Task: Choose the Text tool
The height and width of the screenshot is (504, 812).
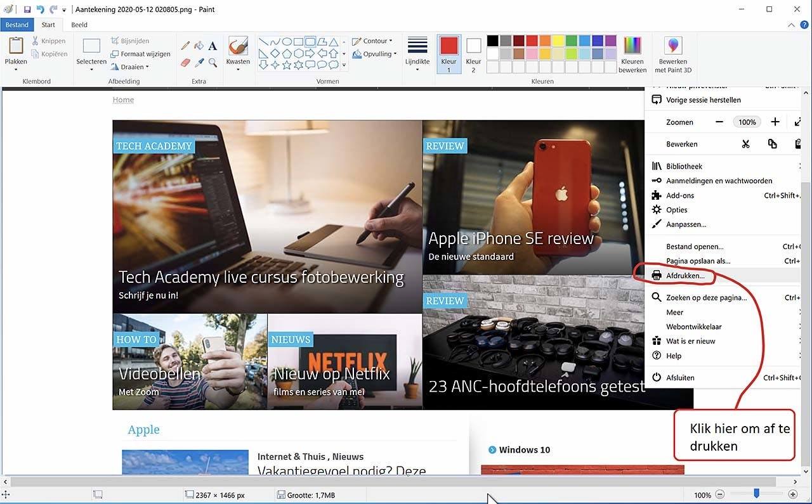Action: click(213, 46)
